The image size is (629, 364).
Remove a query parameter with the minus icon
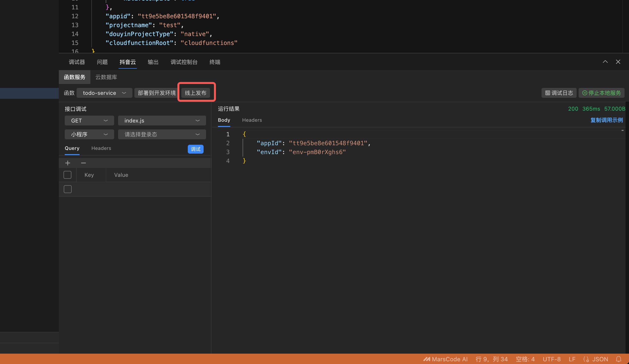[83, 163]
